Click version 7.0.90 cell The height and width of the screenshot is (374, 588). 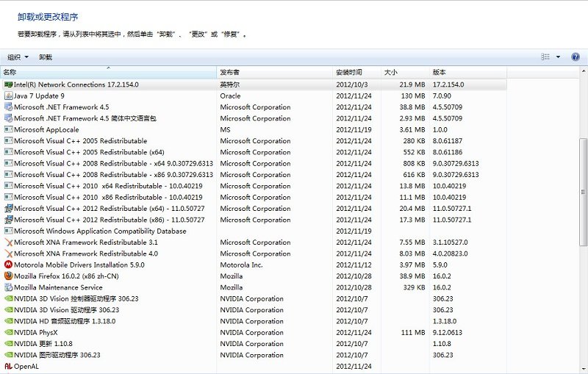pos(442,96)
